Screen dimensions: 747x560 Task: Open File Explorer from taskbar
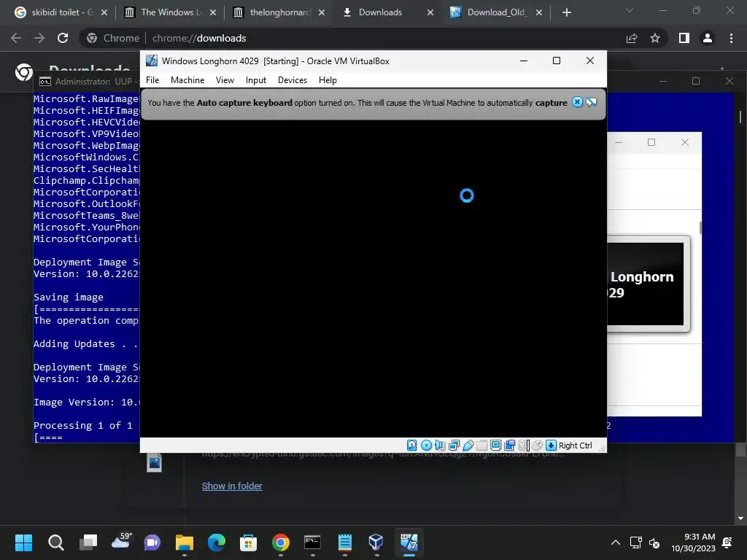tap(185, 542)
